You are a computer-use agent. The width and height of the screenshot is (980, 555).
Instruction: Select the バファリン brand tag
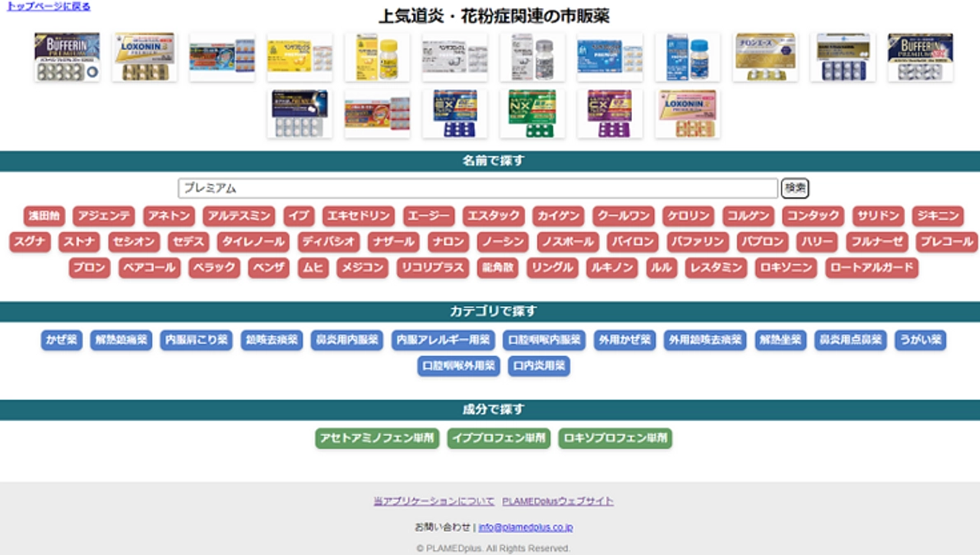tap(699, 243)
